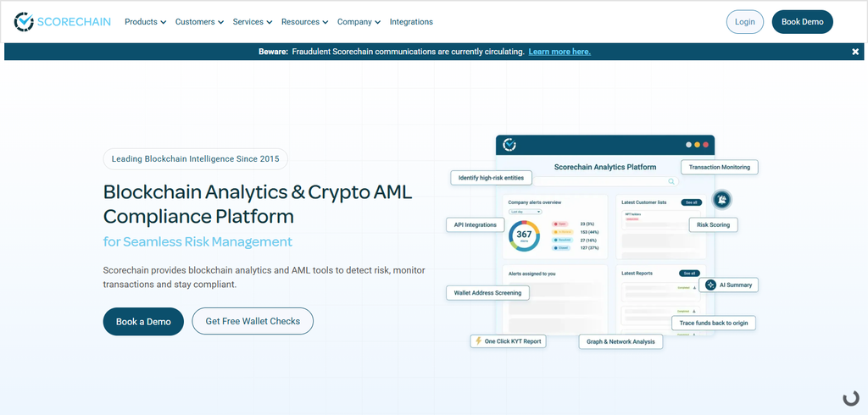The width and height of the screenshot is (868, 415).
Task: Expand the Customers dropdown
Action: [199, 22]
